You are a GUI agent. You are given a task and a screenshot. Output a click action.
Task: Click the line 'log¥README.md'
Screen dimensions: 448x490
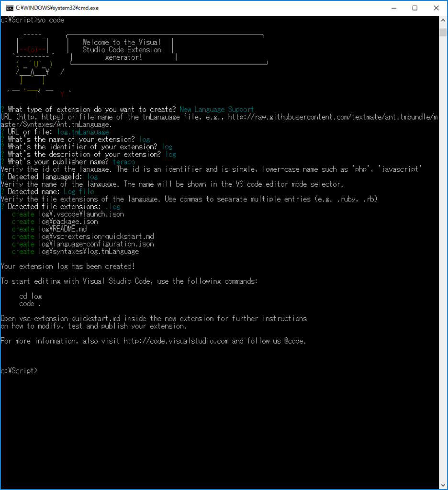pos(63,229)
